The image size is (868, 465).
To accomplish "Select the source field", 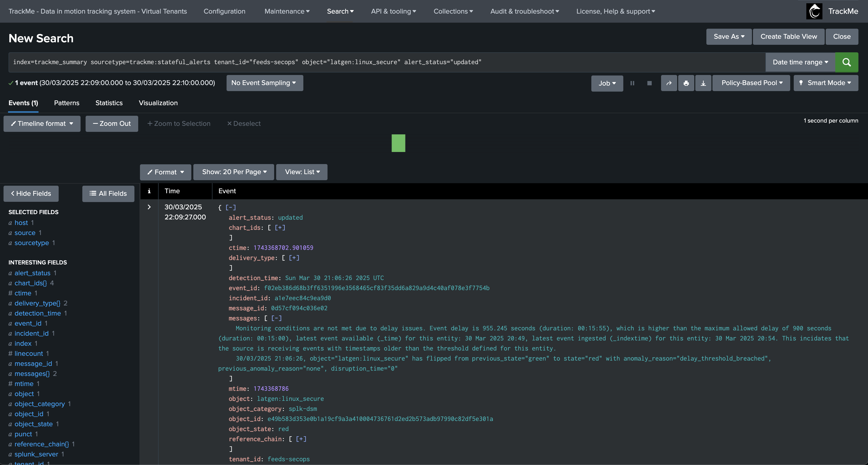I will pyautogui.click(x=25, y=233).
